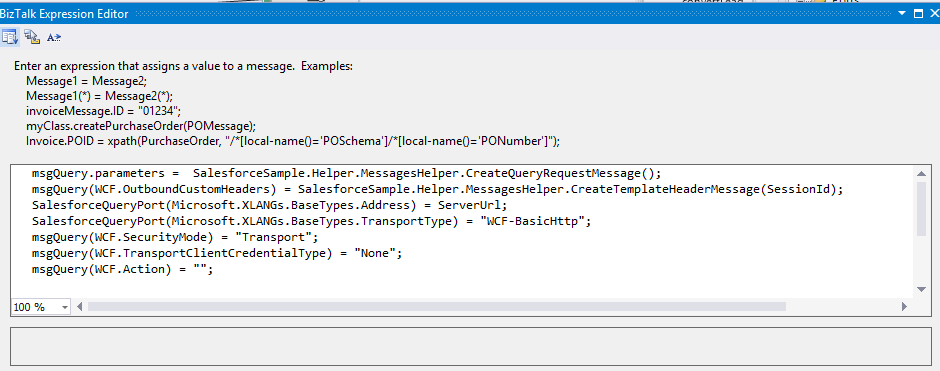This screenshot has height=371, width=940.
Task: Click the first toolbar icon with blue arrow
Action: (x=10, y=37)
